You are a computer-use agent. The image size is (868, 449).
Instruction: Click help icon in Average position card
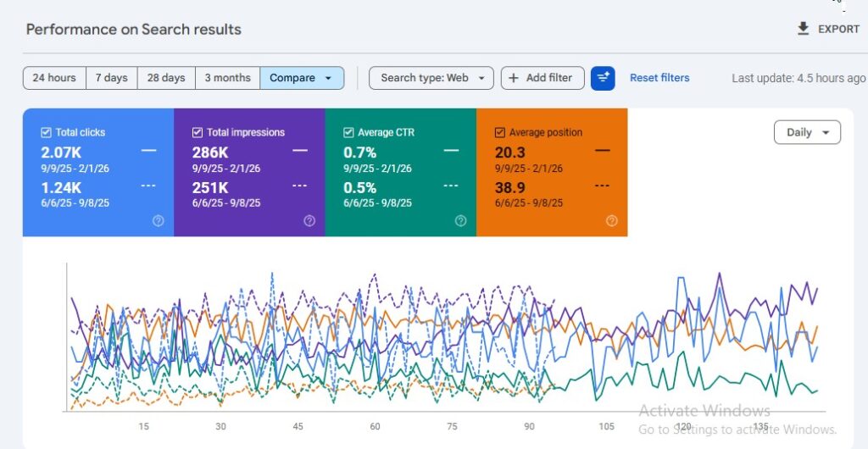pos(612,220)
